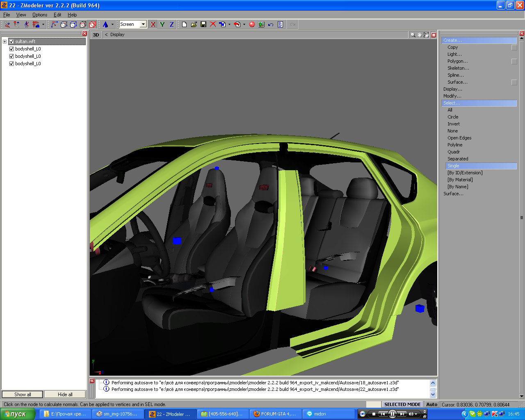This screenshot has width=525, height=420.
Task: Pause playback in the taskbar media player
Action: click(x=392, y=414)
